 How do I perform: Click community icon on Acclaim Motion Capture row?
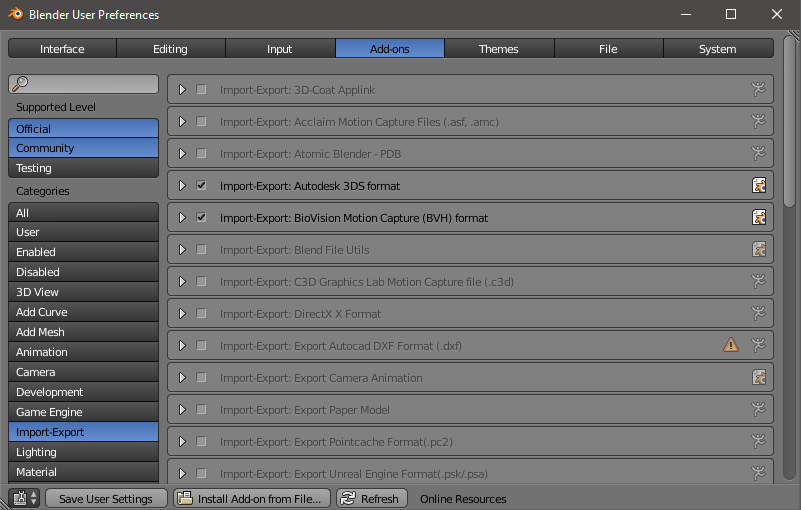tap(759, 122)
